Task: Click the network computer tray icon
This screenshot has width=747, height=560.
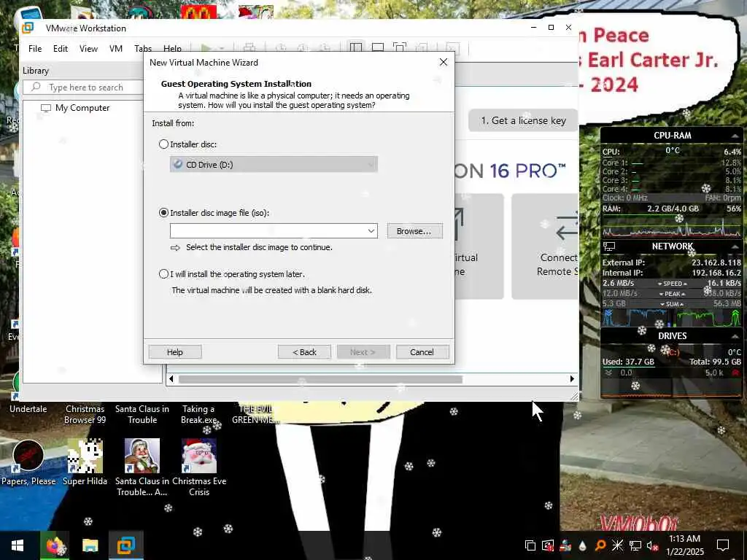Action: point(635,545)
